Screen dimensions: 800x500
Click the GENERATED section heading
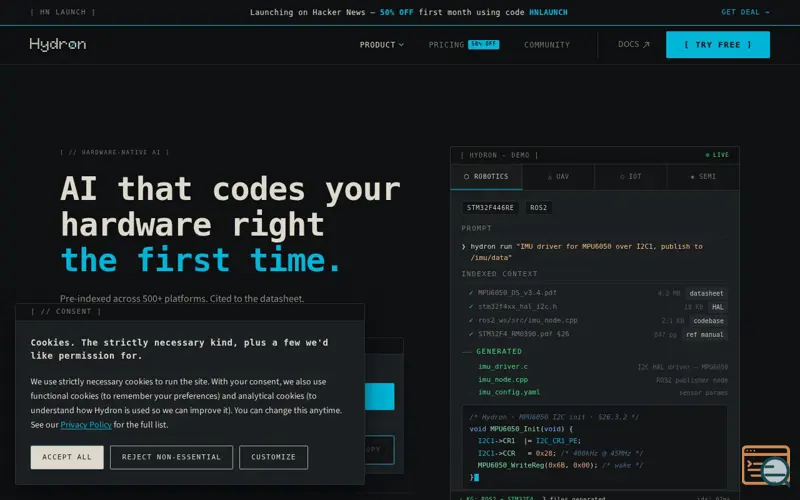[498, 352]
